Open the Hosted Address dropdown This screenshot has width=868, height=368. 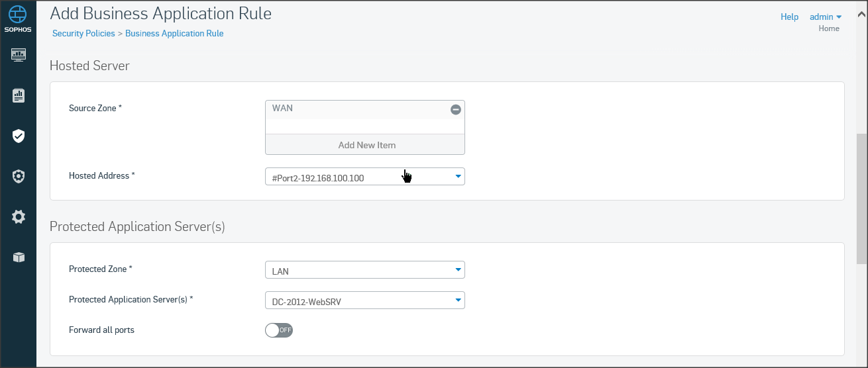[x=364, y=177]
